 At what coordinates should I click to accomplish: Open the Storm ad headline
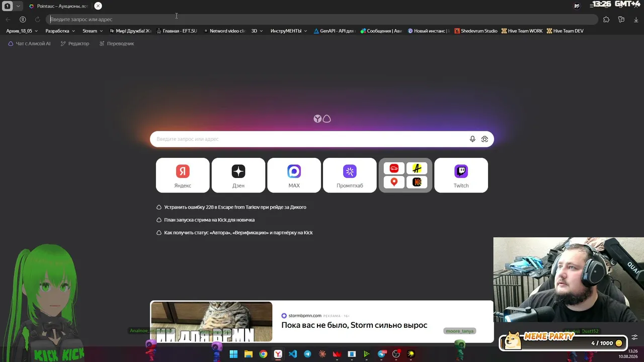(354, 325)
